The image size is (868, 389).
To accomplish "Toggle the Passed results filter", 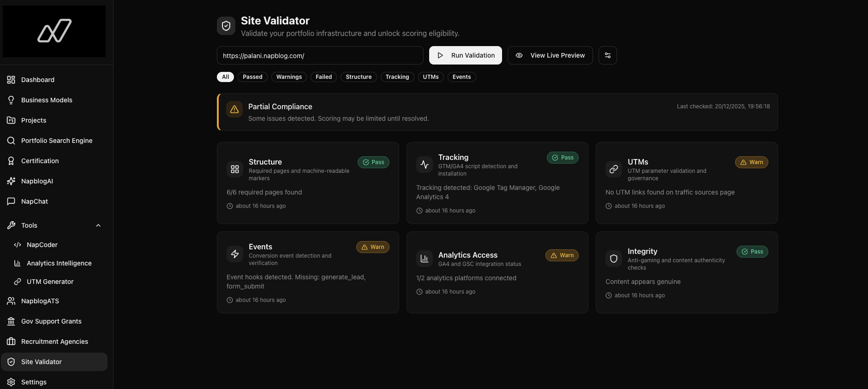I will coord(252,77).
